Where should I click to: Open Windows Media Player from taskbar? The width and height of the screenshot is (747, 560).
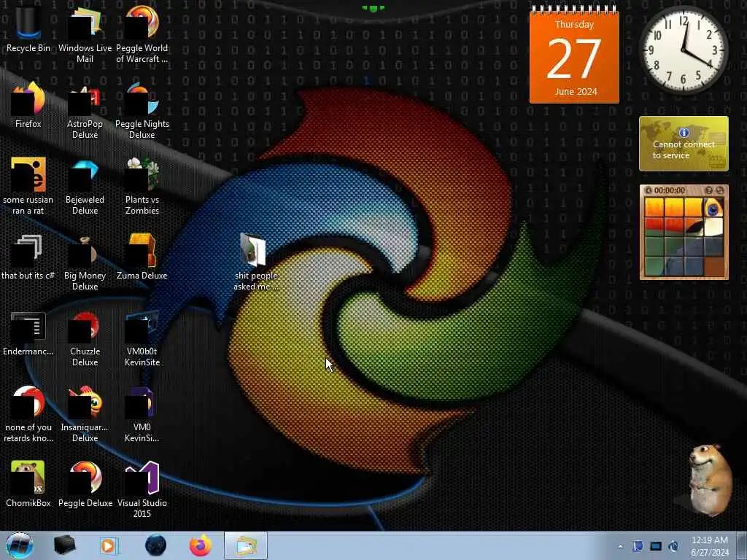pos(109,545)
